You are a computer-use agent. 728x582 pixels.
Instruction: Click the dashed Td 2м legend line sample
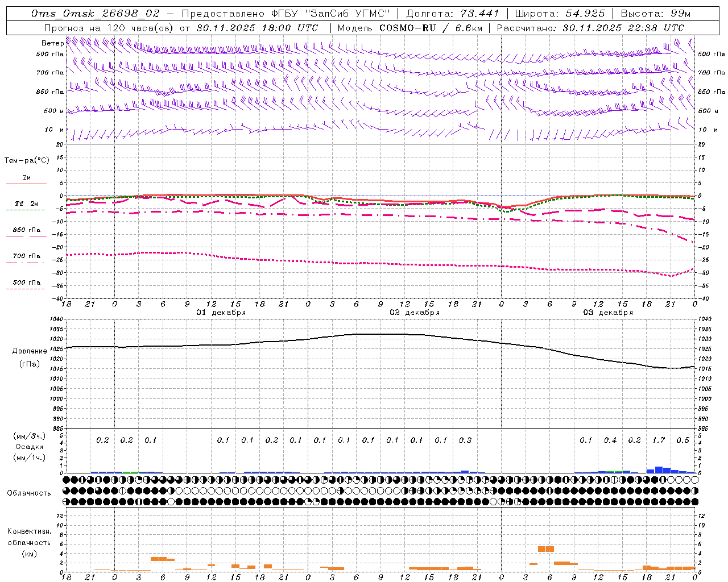coord(25,210)
